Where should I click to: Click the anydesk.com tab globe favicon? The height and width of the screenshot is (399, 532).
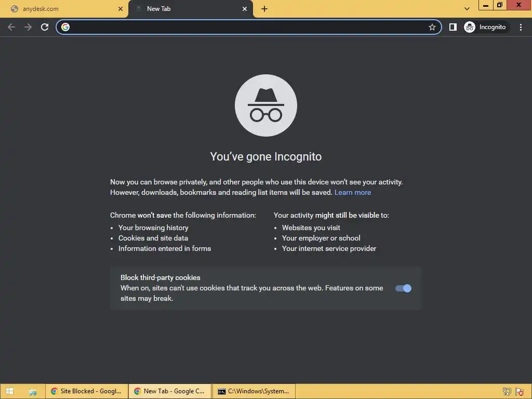(15, 9)
